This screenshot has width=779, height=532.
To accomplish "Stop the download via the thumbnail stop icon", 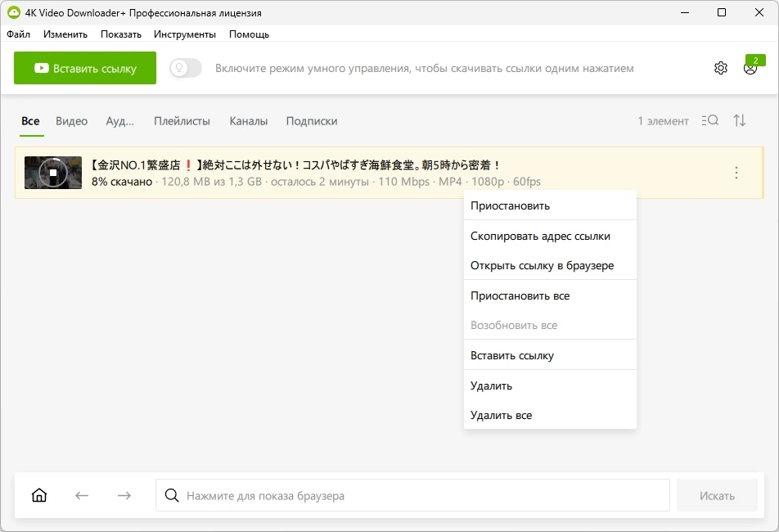I will pos(53,173).
